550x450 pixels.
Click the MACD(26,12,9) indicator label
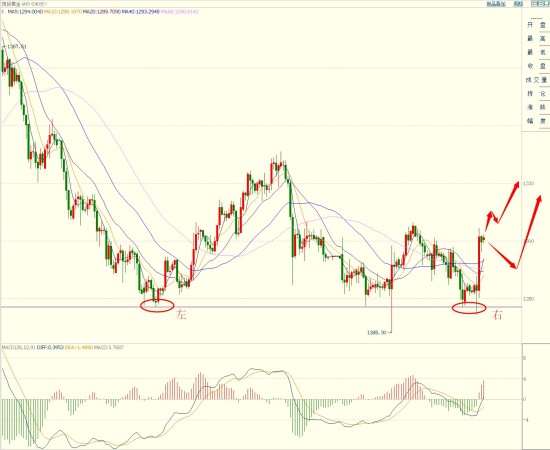click(x=18, y=348)
